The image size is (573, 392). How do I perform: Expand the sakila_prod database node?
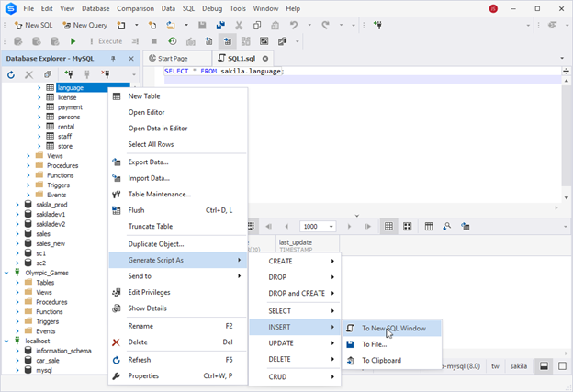[17, 205]
